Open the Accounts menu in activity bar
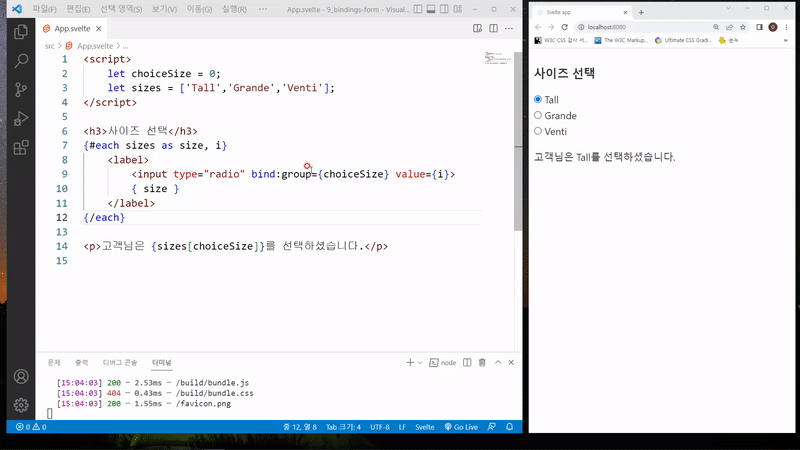Screen dimensions: 800x450 [x=21, y=377]
